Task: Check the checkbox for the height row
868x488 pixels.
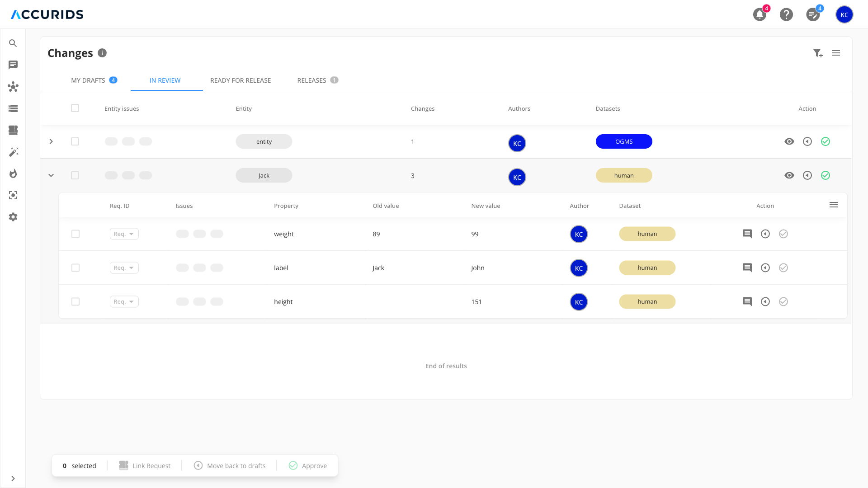Action: pos(75,301)
